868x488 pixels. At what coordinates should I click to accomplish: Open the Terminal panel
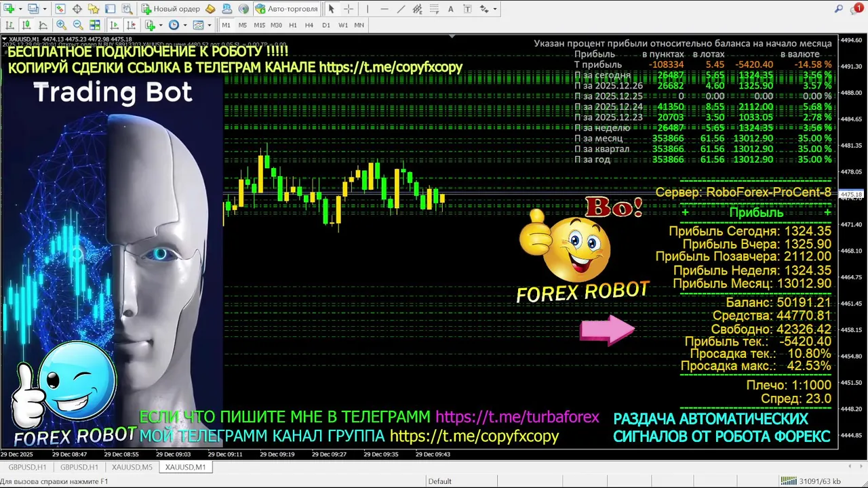(110, 9)
